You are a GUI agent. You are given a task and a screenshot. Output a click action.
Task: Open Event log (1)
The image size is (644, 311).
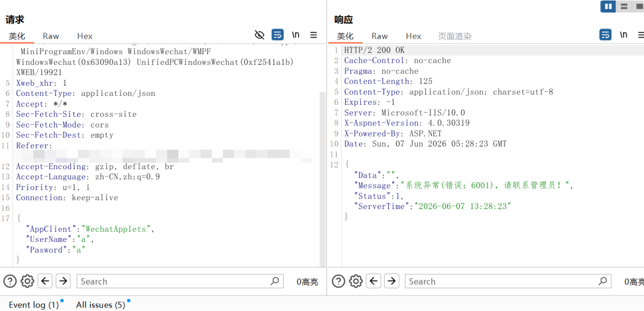(33, 305)
